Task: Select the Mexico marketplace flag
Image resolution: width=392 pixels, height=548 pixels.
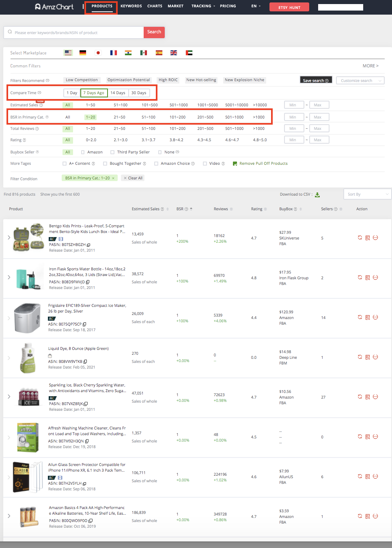Action: (144, 53)
